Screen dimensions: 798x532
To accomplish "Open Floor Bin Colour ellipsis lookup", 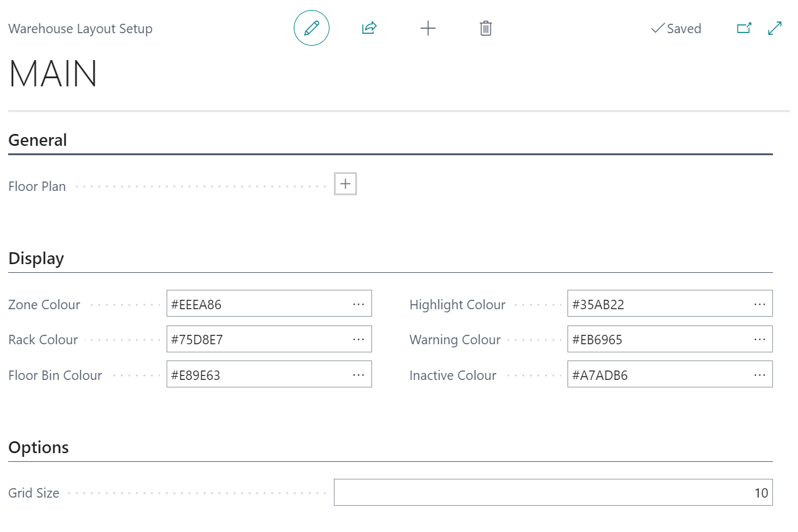I will click(358, 374).
